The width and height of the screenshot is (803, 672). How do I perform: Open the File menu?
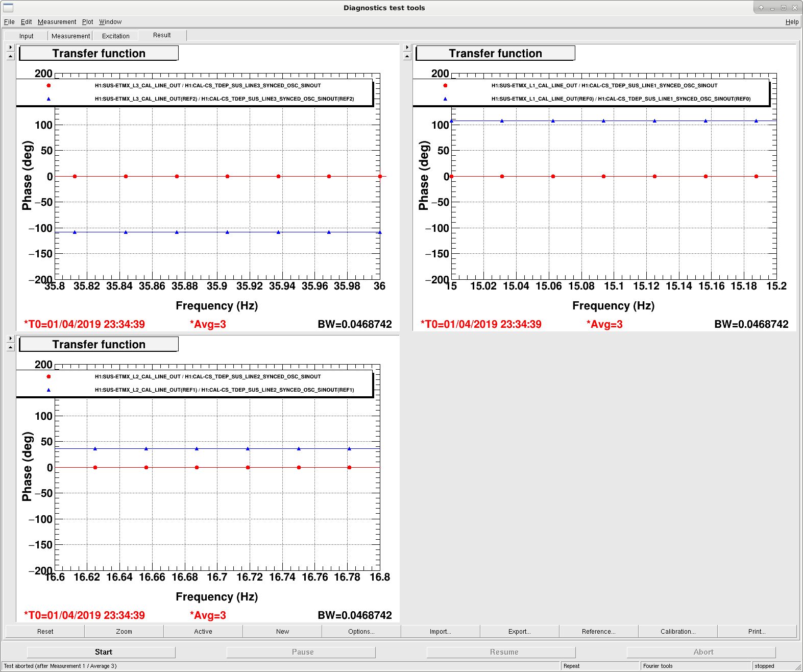pos(9,22)
